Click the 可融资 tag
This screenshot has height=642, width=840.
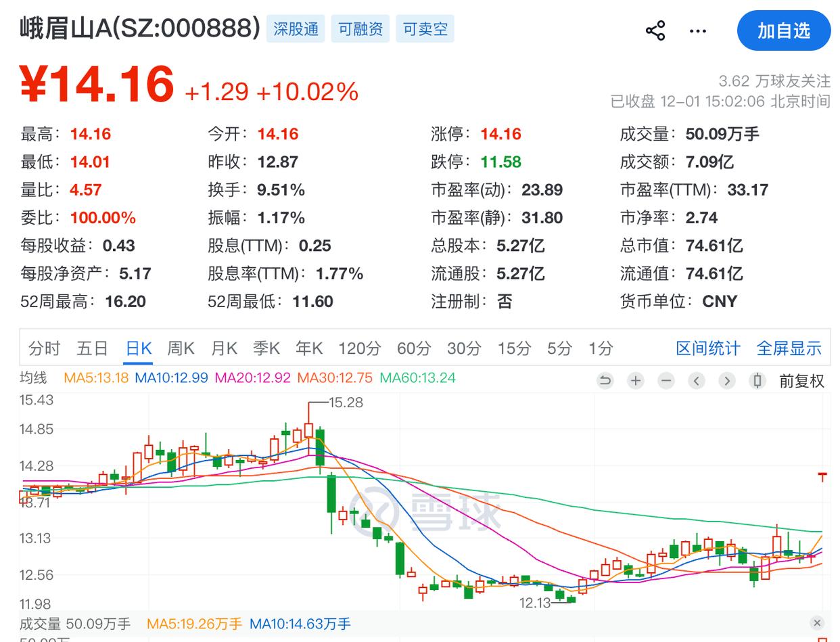point(360,29)
